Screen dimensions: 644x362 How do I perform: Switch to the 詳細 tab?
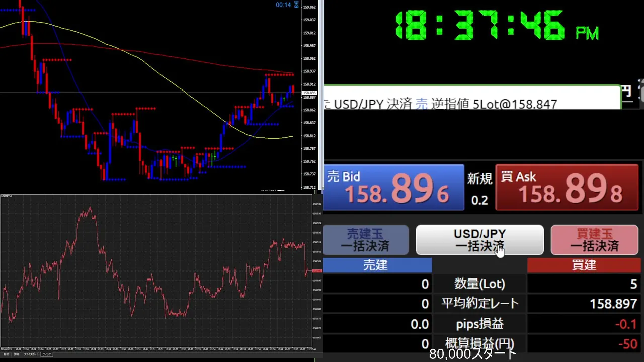coord(17,354)
